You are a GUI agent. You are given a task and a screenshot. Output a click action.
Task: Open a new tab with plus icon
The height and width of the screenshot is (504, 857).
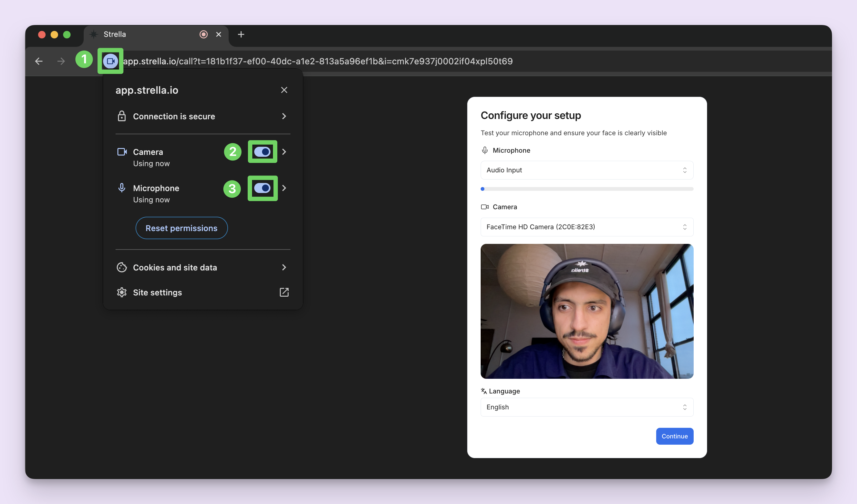[241, 34]
